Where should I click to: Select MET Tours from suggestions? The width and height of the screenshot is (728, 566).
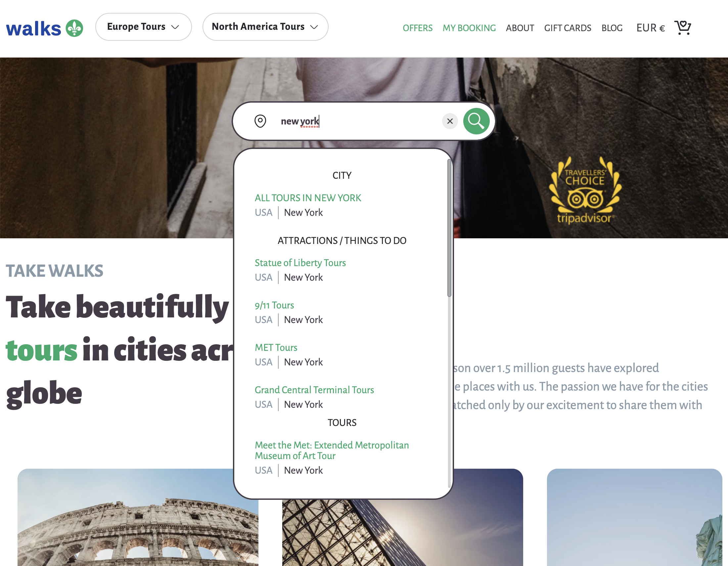click(x=276, y=347)
